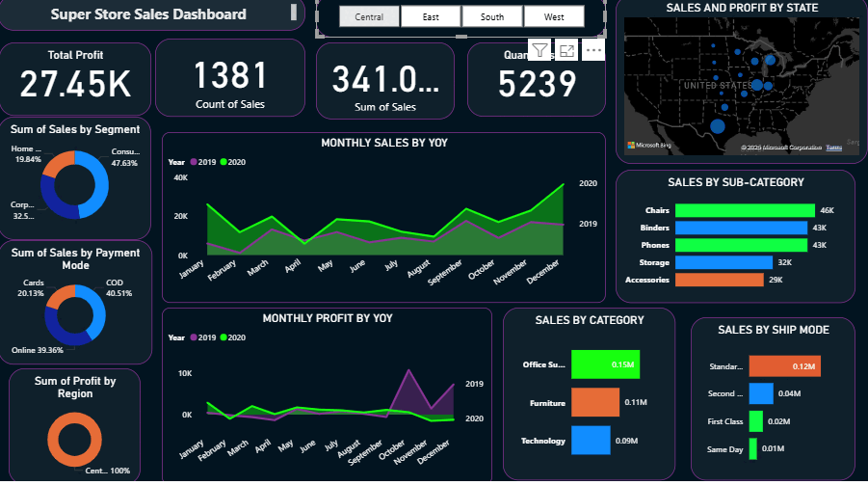The height and width of the screenshot is (485, 868).
Task: Click the 0.11M value next to Furniture
Action: tap(636, 402)
